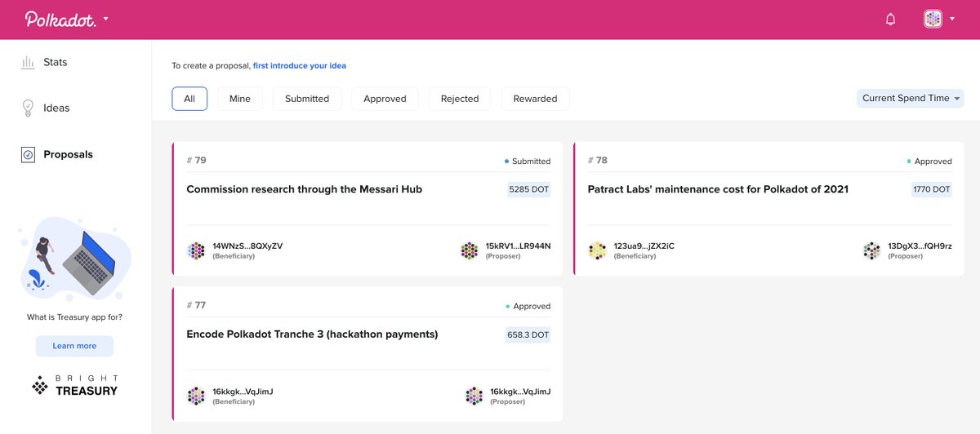Viewport: 980px width, 434px height.
Task: Click proposer identicon on proposal 77
Action: click(474, 396)
